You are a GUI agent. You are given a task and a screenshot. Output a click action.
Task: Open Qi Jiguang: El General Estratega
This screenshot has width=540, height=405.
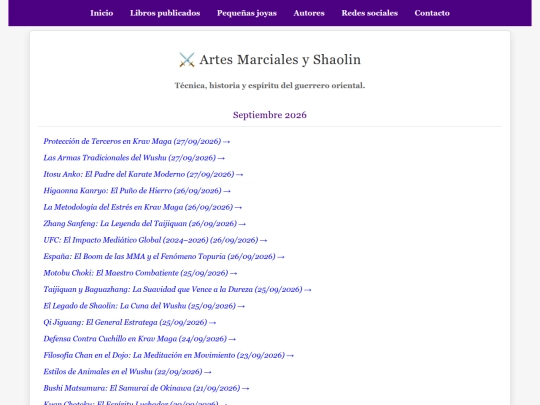(130, 323)
